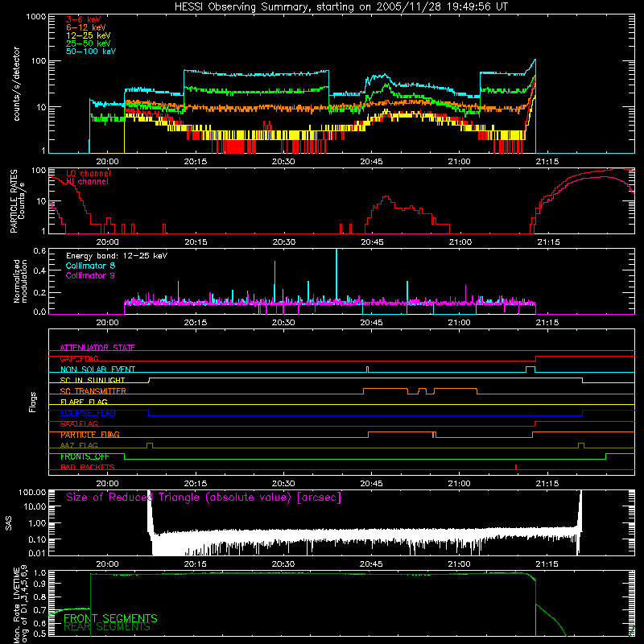Select the LO channel legend label
644x644 pixels.
pyautogui.click(x=89, y=173)
